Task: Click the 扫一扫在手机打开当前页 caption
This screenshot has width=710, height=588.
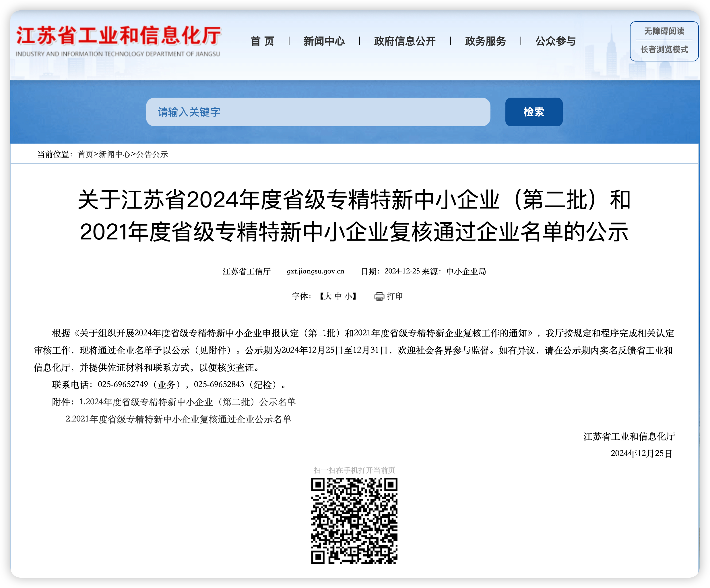Action: (354, 470)
